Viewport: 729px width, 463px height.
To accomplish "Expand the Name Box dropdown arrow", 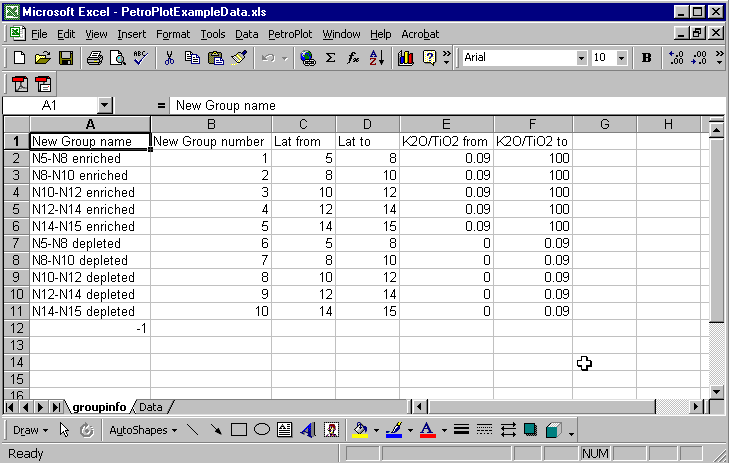I will coord(105,106).
